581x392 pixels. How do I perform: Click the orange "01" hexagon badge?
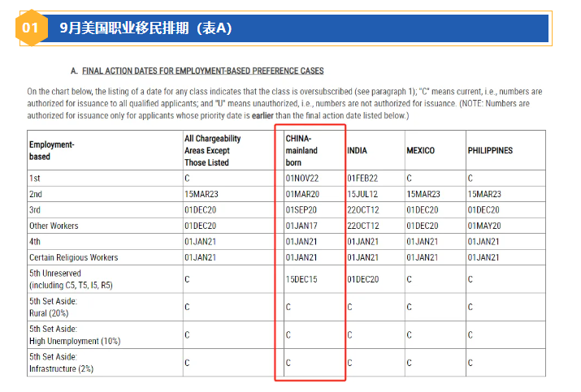pos(31,28)
